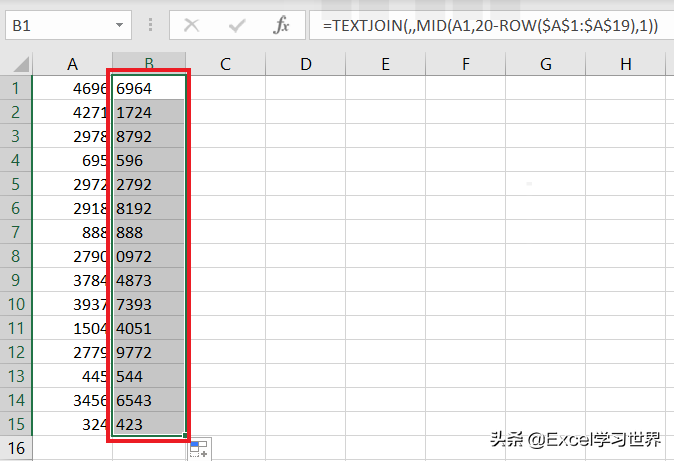Image resolution: width=674 pixels, height=461 pixels.
Task: Click cell A14 with value 3456
Action: [x=72, y=400]
